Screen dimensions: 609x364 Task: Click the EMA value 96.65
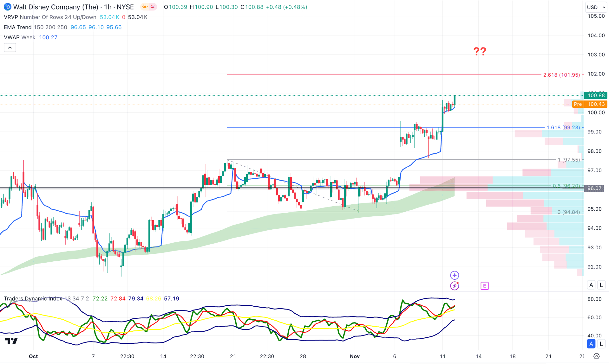pos(78,27)
